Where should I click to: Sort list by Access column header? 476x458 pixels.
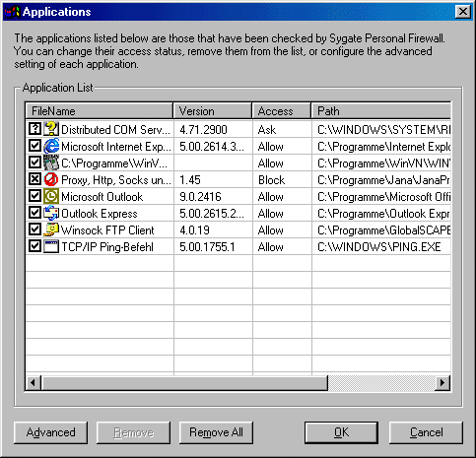point(281,111)
